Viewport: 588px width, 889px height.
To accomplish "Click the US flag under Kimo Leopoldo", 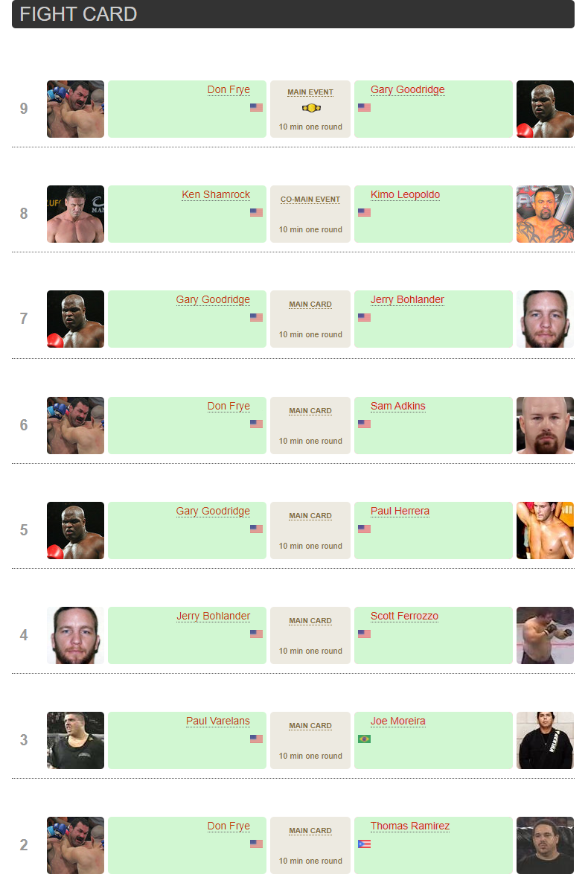I will 364,212.
